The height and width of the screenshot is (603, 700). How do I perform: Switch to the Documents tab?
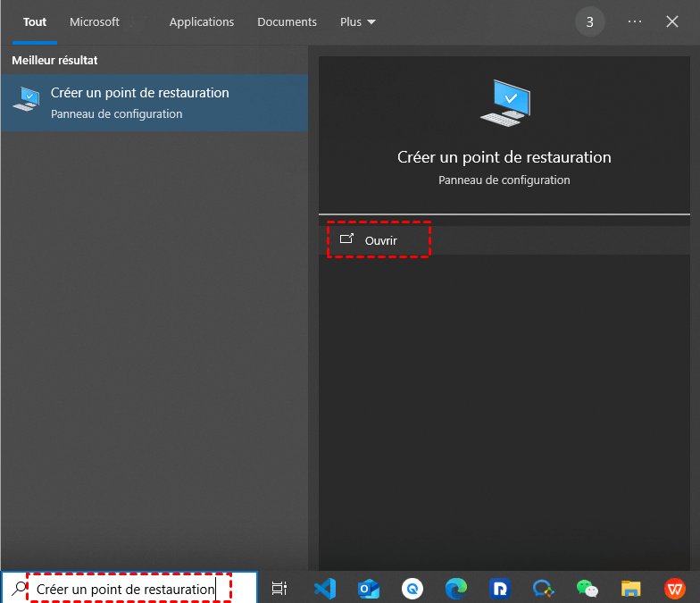pos(287,21)
